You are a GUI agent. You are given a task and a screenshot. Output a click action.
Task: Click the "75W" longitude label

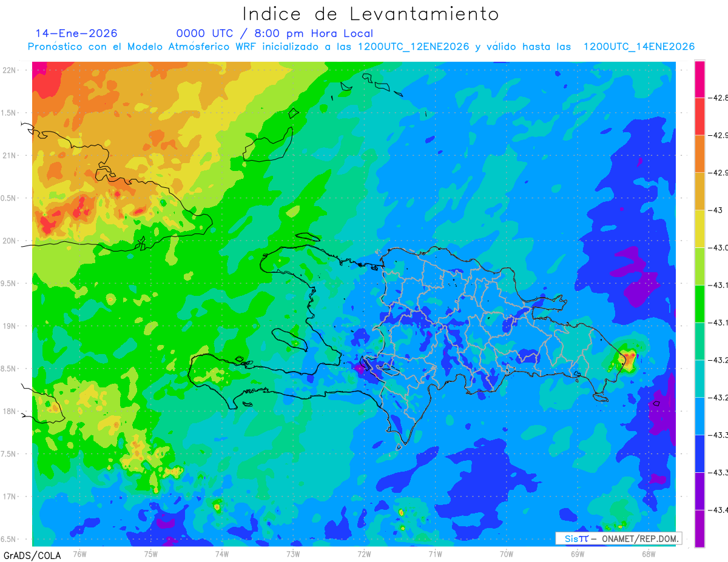[151, 554]
